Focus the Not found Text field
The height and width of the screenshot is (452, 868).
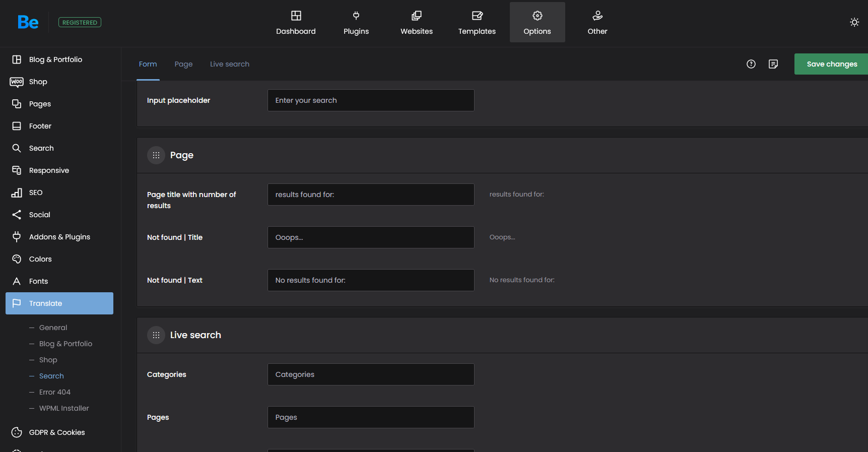[371, 280]
